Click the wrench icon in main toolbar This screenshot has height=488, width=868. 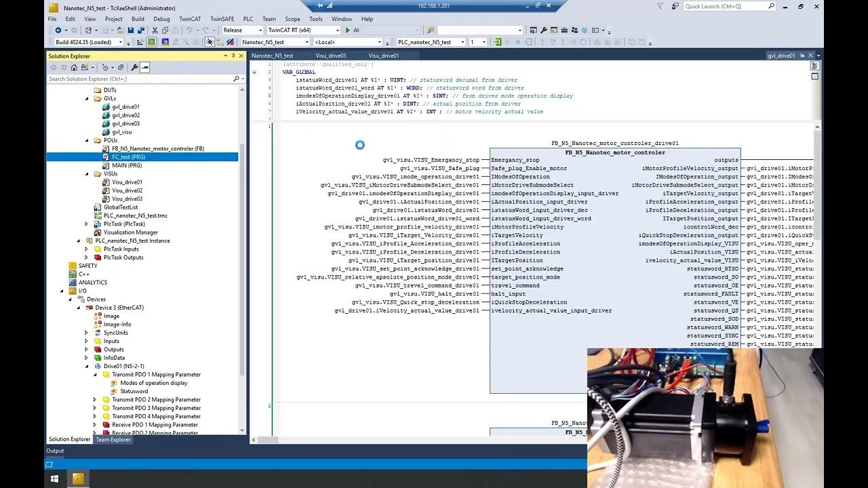tap(543, 30)
